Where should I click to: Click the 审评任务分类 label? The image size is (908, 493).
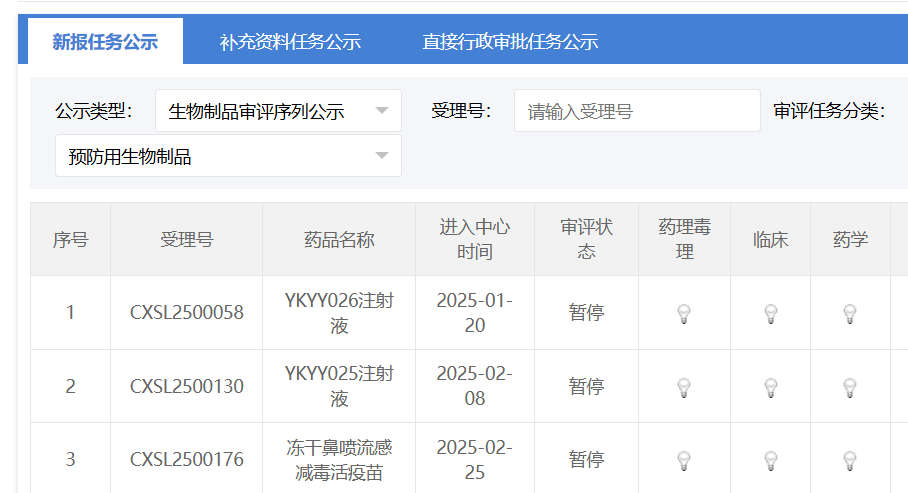pos(829,111)
